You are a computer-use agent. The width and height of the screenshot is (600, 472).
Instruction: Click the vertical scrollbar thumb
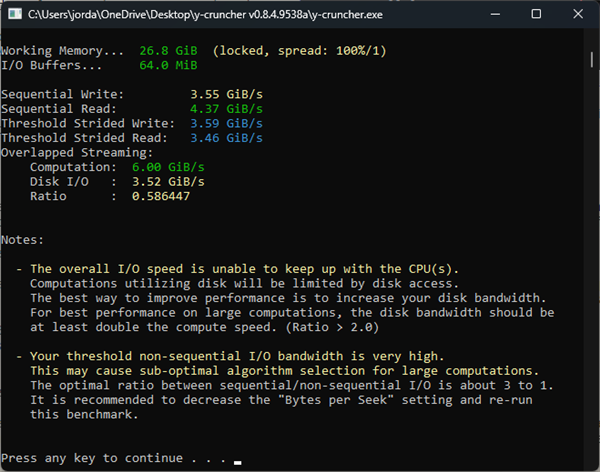pyautogui.click(x=592, y=60)
